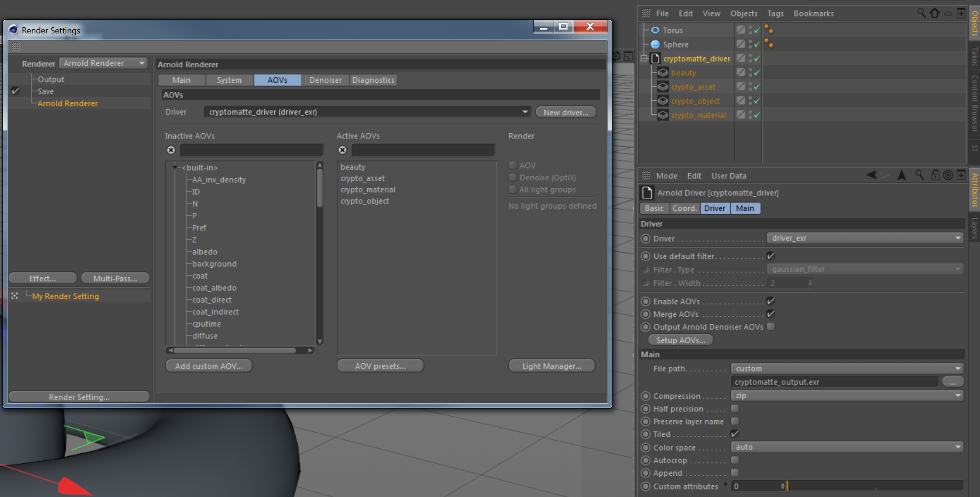Click the Attribute Manager search icon
980x497 pixels.
pyautogui.click(x=919, y=175)
